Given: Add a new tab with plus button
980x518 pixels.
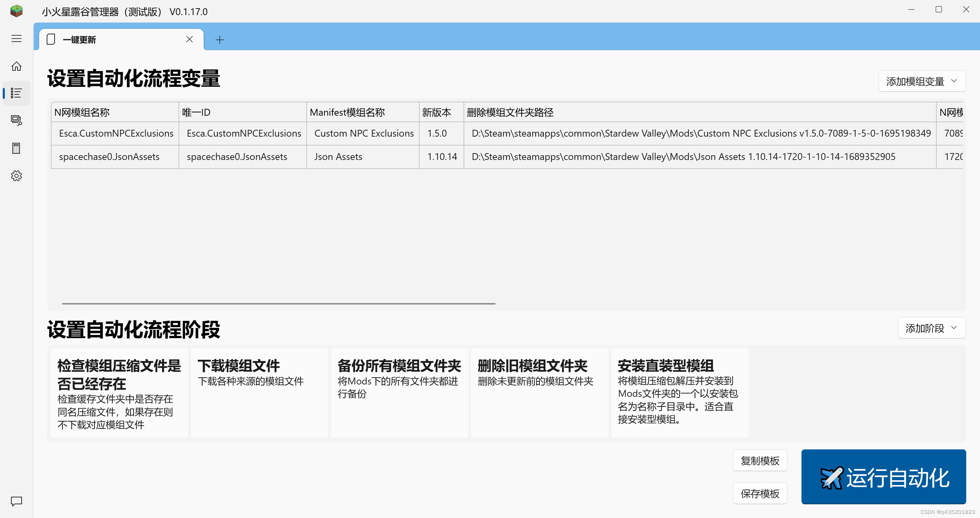Looking at the screenshot, I should click(x=219, y=39).
